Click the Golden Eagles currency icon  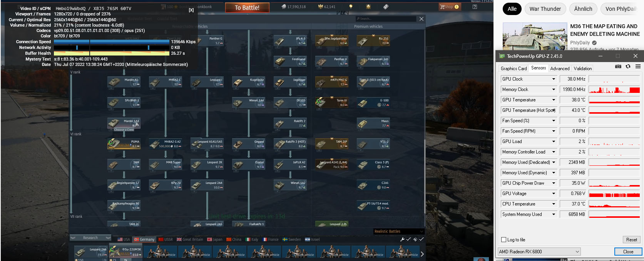point(320,7)
